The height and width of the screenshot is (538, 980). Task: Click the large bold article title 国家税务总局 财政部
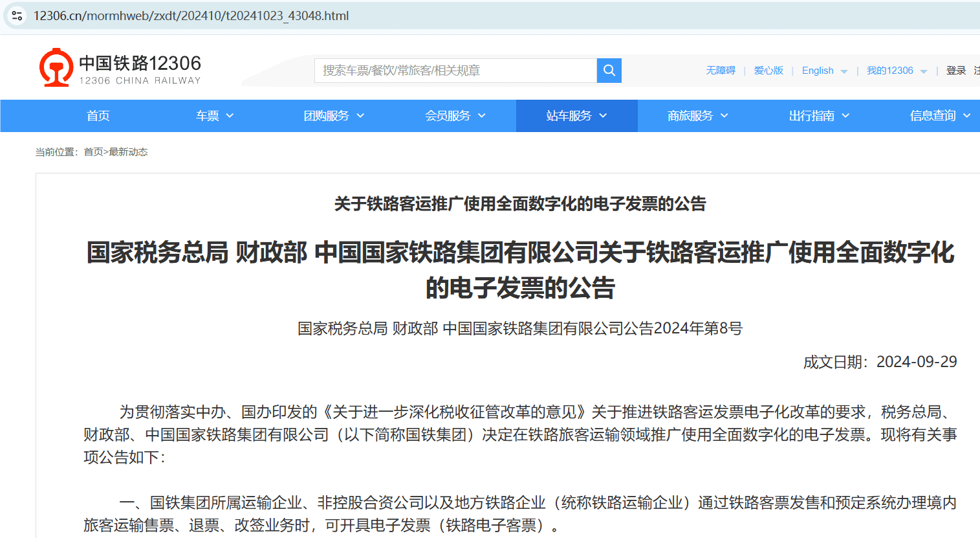pos(520,269)
